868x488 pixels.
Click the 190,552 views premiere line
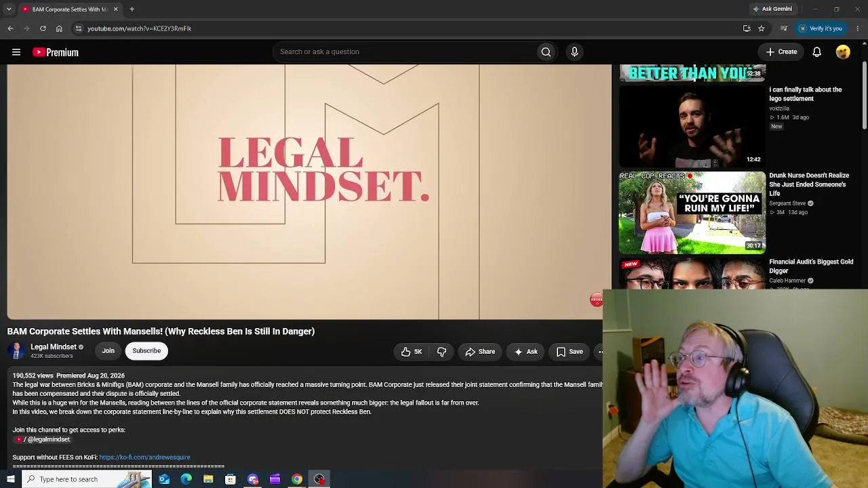(x=68, y=375)
